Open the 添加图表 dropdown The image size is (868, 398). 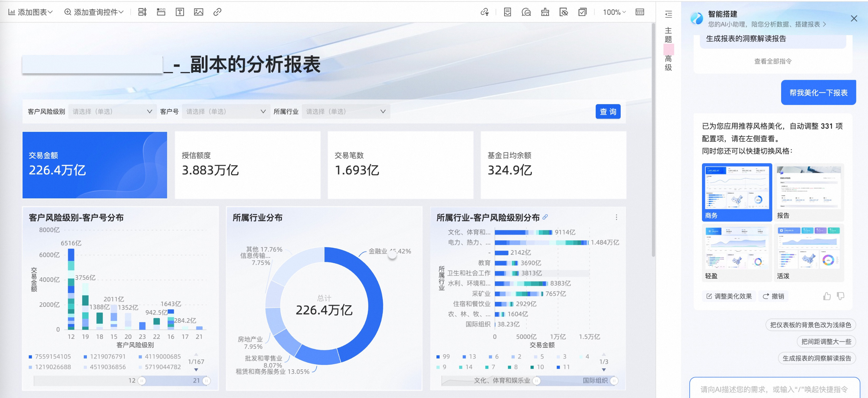pyautogui.click(x=30, y=12)
